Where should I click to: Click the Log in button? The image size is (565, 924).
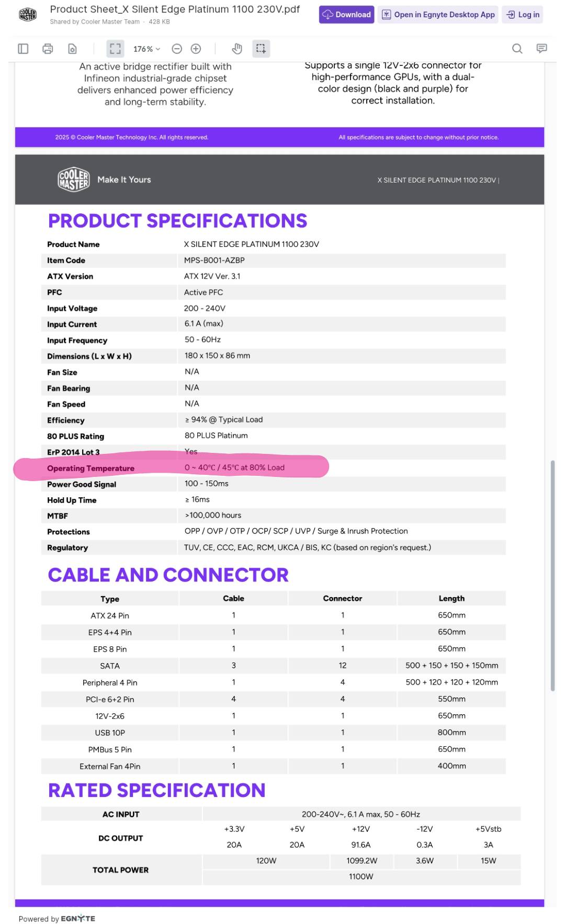523,15
